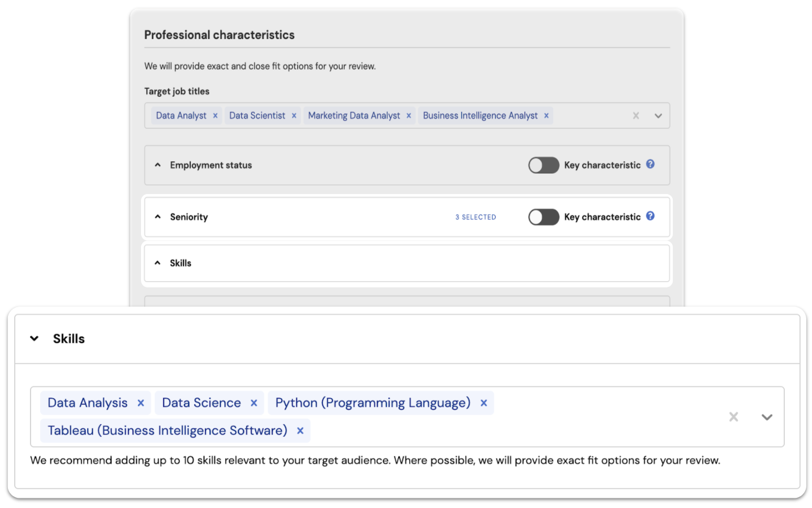The image size is (812, 508).
Task: Open Employment status key characteristic help
Action: pyautogui.click(x=651, y=164)
